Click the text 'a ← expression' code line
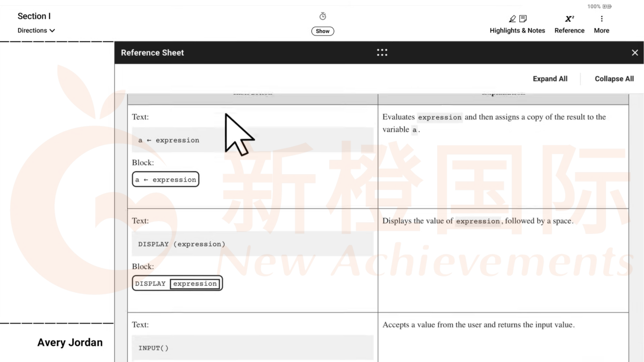This screenshot has height=362, width=644. click(253, 140)
